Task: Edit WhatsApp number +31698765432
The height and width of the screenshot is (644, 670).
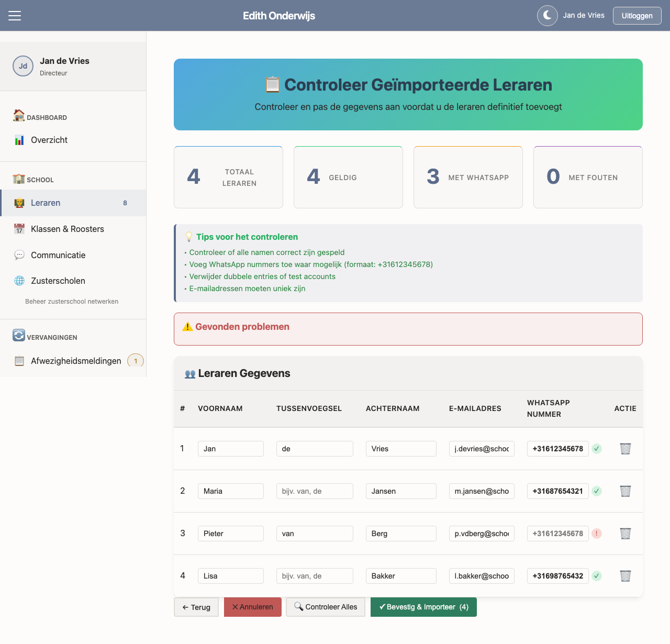Action: point(558,576)
